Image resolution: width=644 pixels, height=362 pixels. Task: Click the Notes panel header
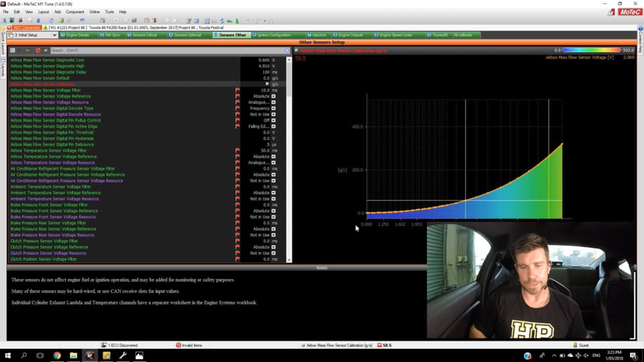(x=321, y=267)
